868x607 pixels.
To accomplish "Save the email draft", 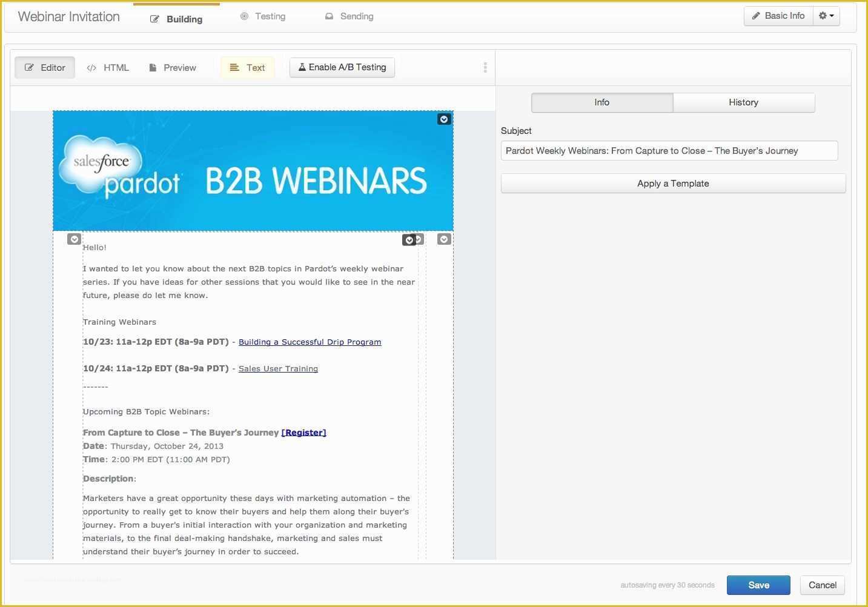I will [x=758, y=585].
